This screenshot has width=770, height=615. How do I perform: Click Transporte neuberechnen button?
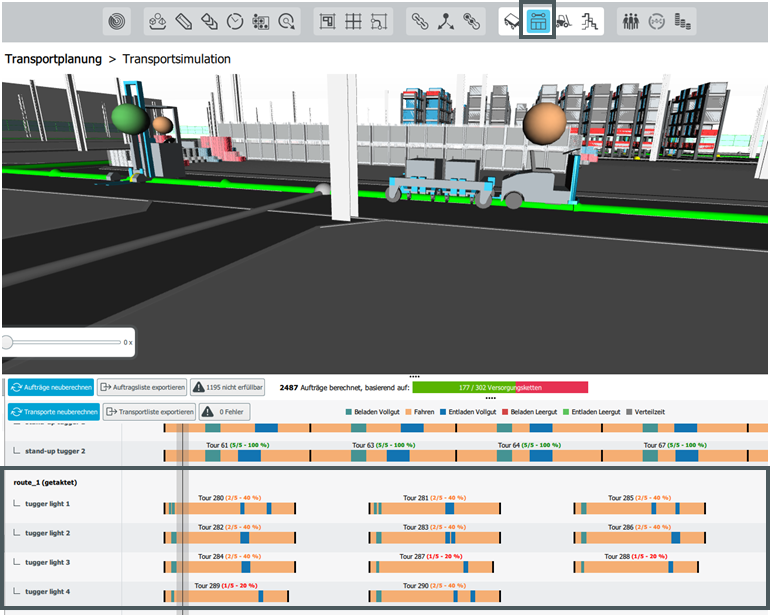point(54,412)
